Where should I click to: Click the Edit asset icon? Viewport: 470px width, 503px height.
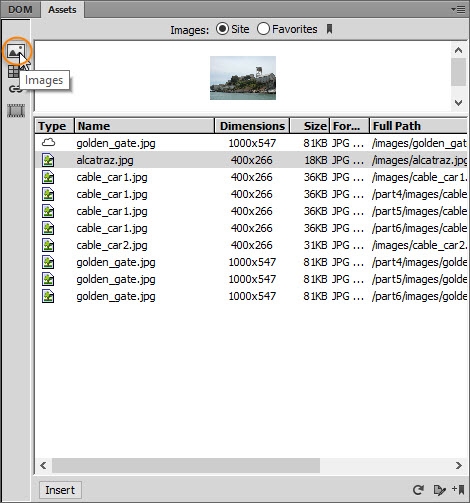coord(439,490)
